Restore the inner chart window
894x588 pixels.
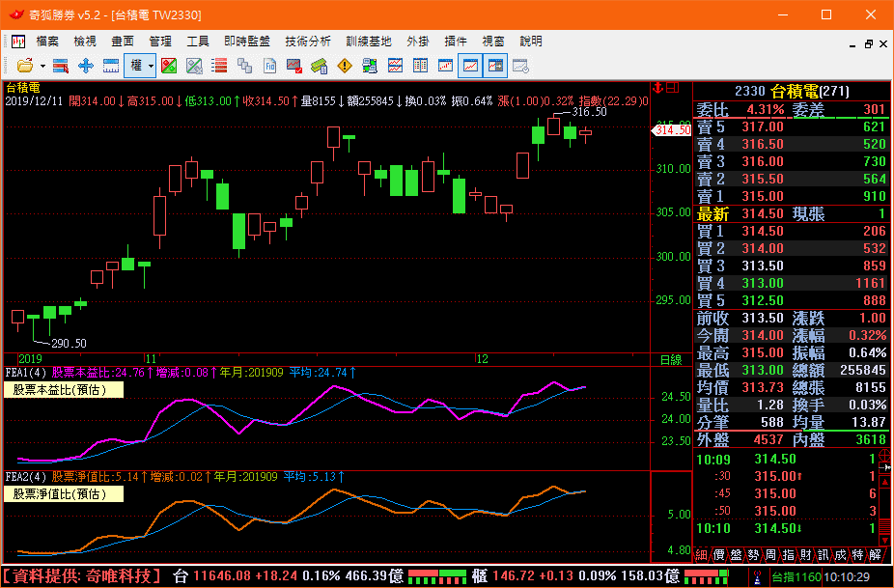coord(869,43)
